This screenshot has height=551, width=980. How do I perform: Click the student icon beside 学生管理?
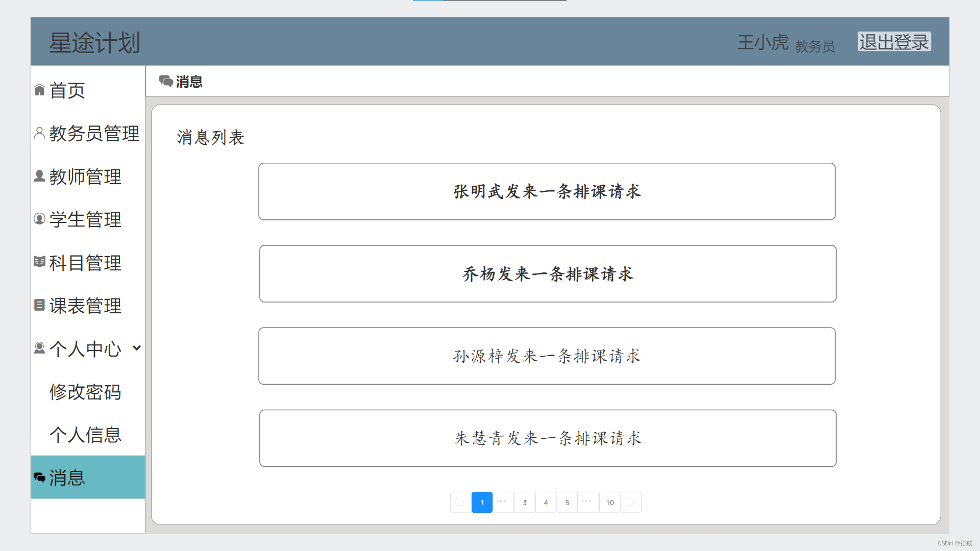pyautogui.click(x=39, y=219)
